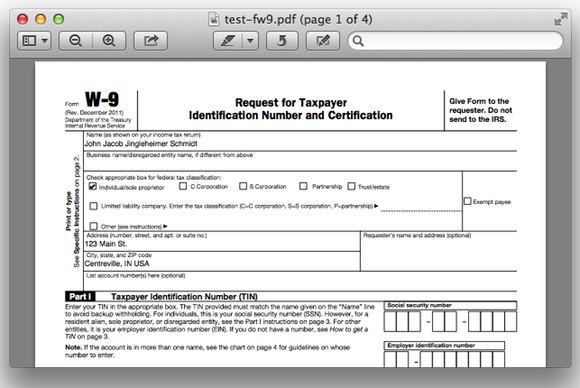Click the Social security number label

[419, 306]
